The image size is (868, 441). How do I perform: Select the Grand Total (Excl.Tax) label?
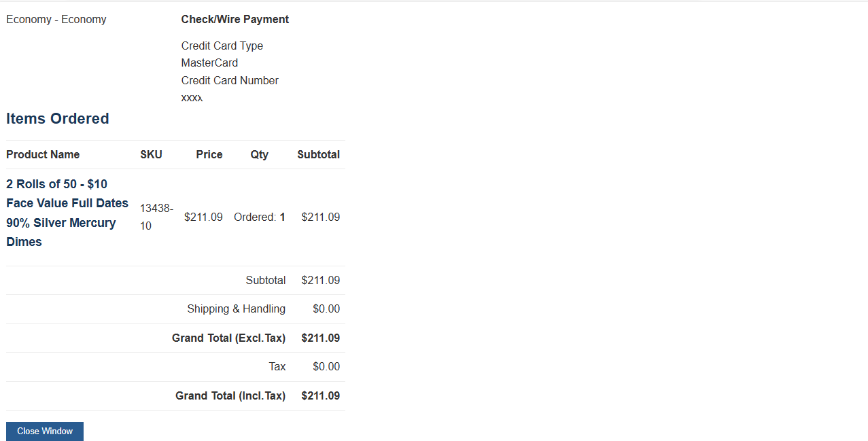tap(229, 338)
